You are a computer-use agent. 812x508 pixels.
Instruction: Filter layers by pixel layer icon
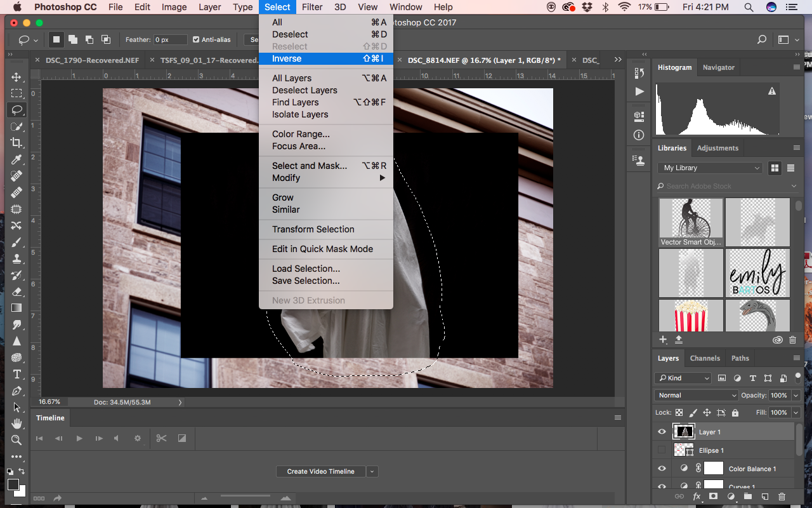[722, 378]
